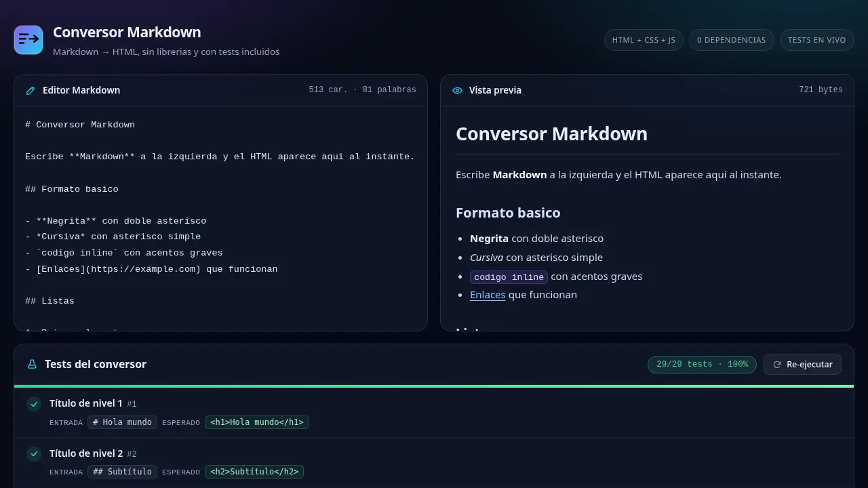Screen dimensions: 868x488
Task: Click the '513 car. · 81 palabras' counter
Action: tap(362, 89)
